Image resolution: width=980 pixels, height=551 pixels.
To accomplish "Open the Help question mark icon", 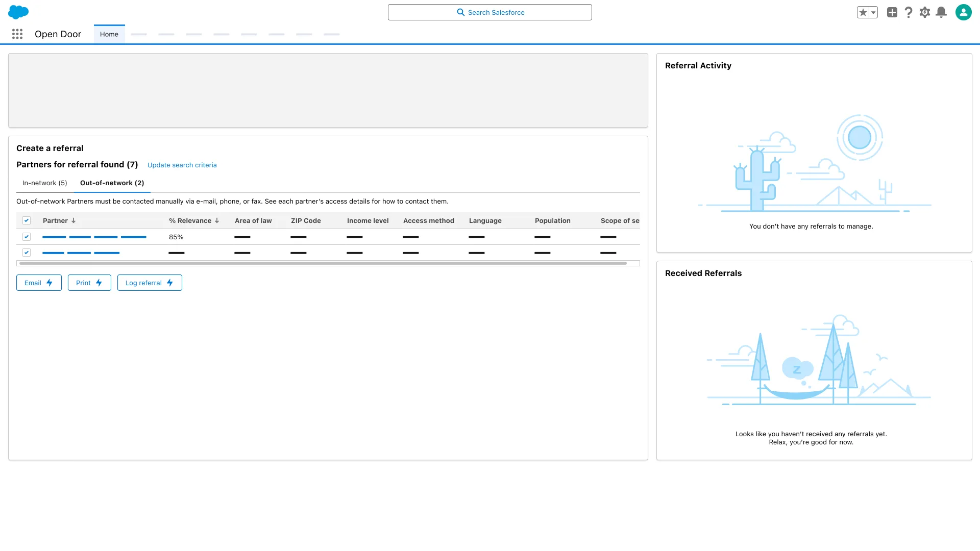I will [909, 12].
